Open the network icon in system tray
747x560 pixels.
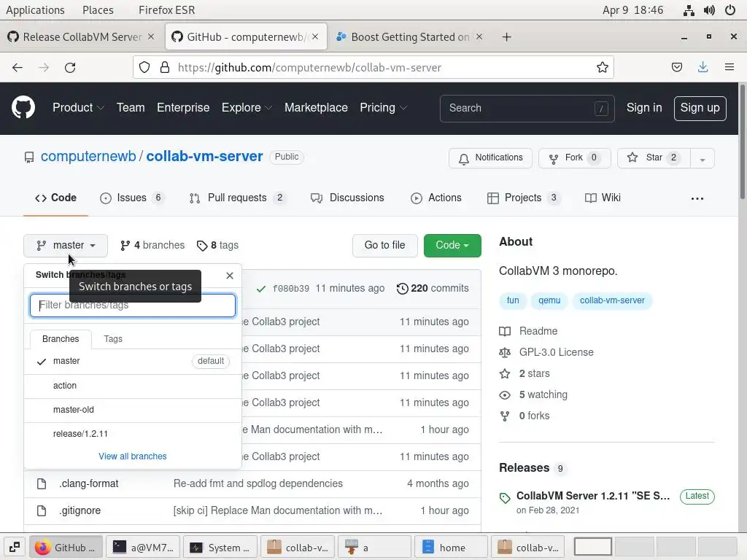coord(689,10)
